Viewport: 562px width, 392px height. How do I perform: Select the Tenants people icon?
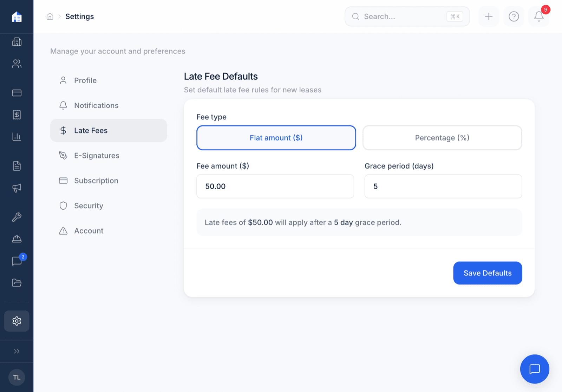click(17, 64)
